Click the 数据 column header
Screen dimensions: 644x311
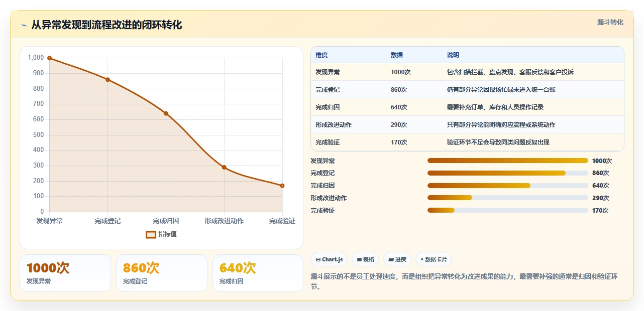(x=397, y=55)
